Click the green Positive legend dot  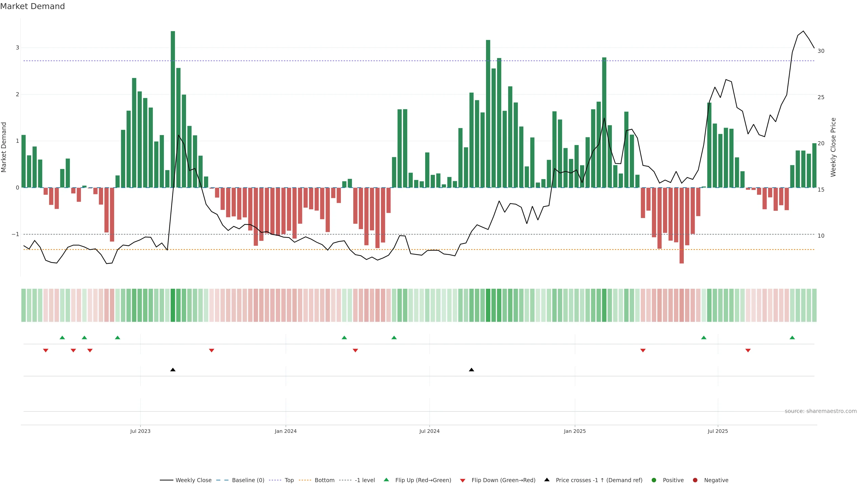[x=654, y=480]
